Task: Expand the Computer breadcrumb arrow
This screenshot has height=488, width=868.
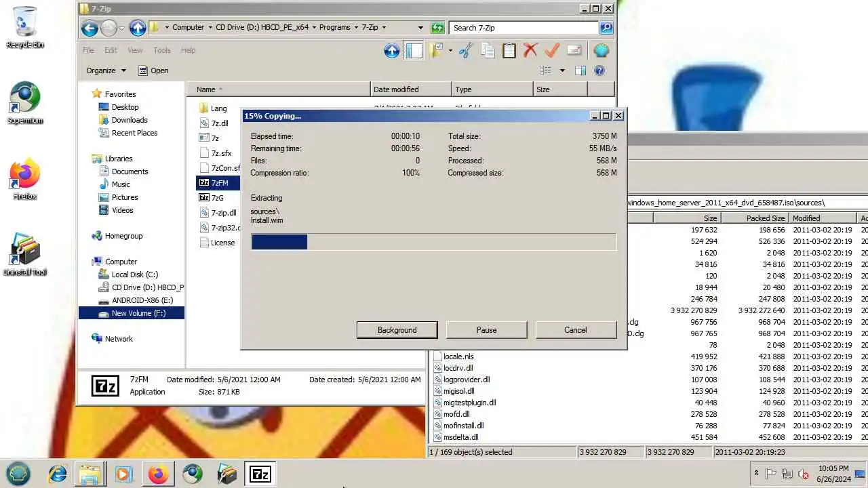Action: click(x=210, y=28)
